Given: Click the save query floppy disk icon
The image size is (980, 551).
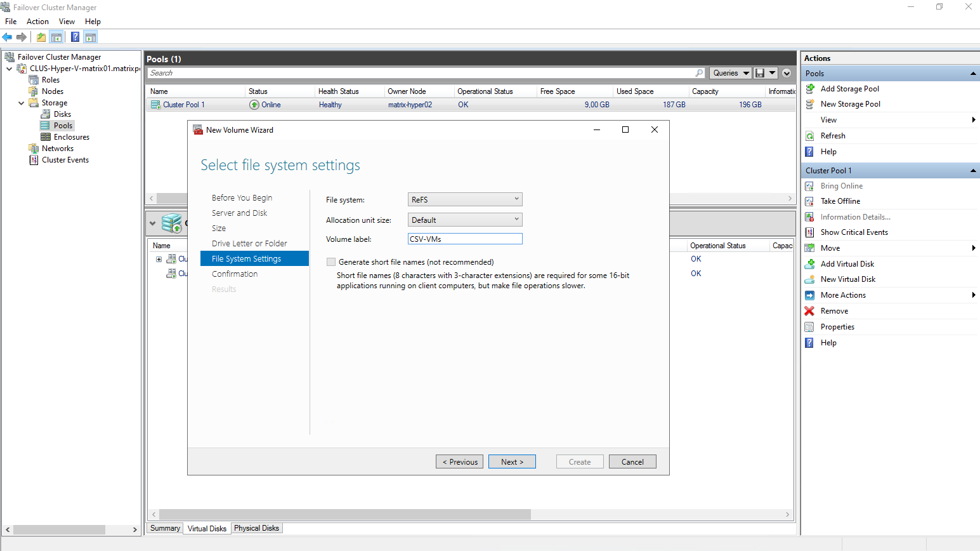Looking at the screenshot, I should click(x=760, y=73).
